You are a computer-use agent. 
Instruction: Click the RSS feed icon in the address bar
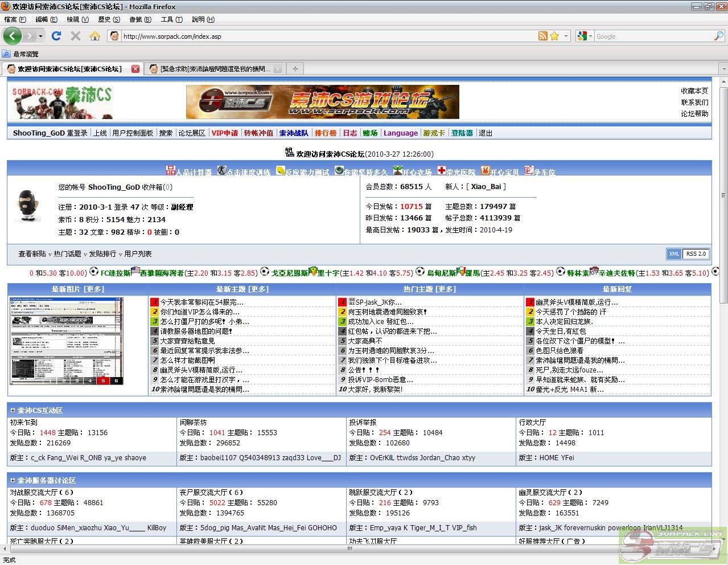click(543, 36)
